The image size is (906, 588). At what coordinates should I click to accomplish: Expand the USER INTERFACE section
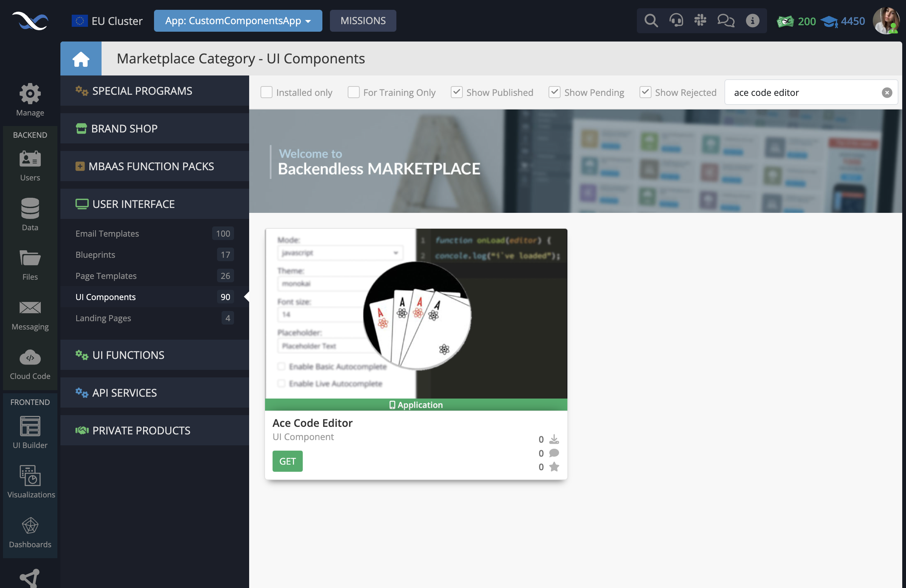click(154, 203)
